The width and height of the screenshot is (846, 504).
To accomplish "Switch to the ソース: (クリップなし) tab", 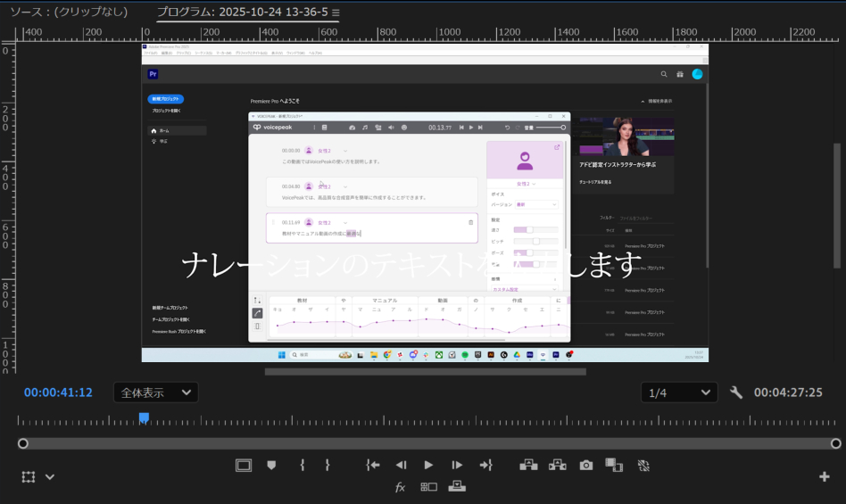I will pos(69,12).
